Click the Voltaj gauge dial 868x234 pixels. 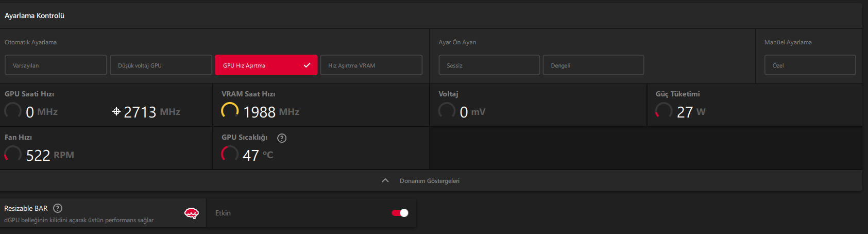click(x=447, y=110)
